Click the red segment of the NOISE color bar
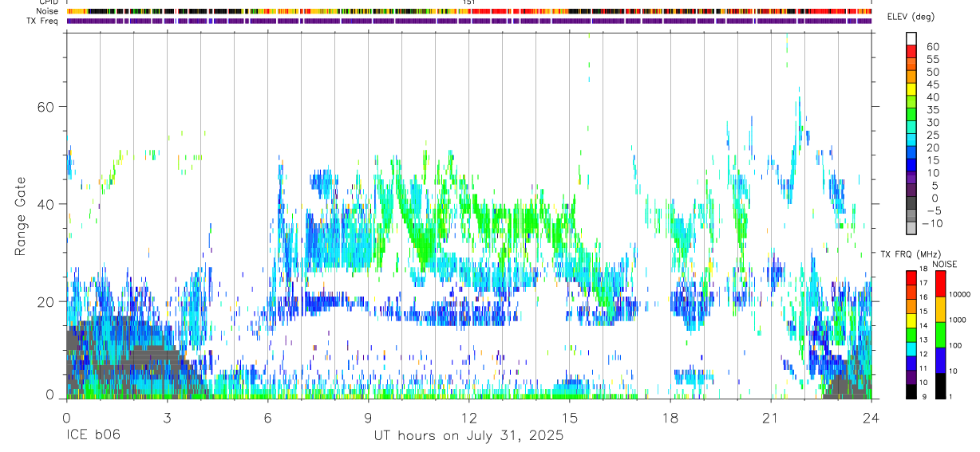 tap(939, 283)
